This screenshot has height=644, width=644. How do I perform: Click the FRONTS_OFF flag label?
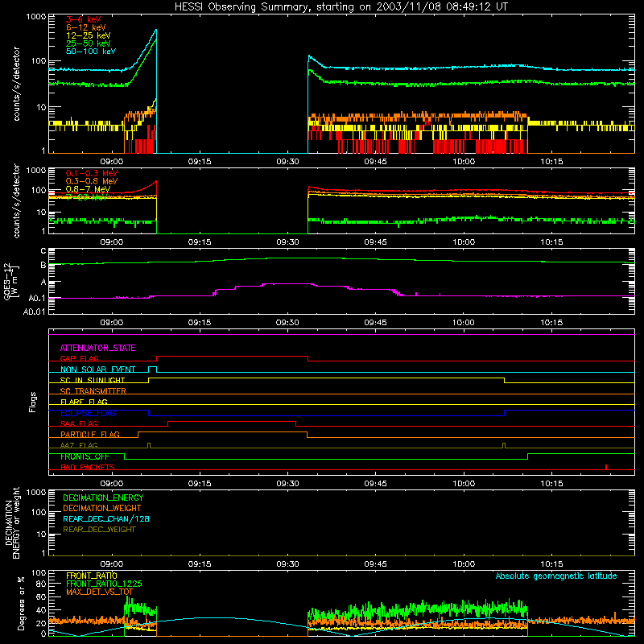click(x=85, y=456)
